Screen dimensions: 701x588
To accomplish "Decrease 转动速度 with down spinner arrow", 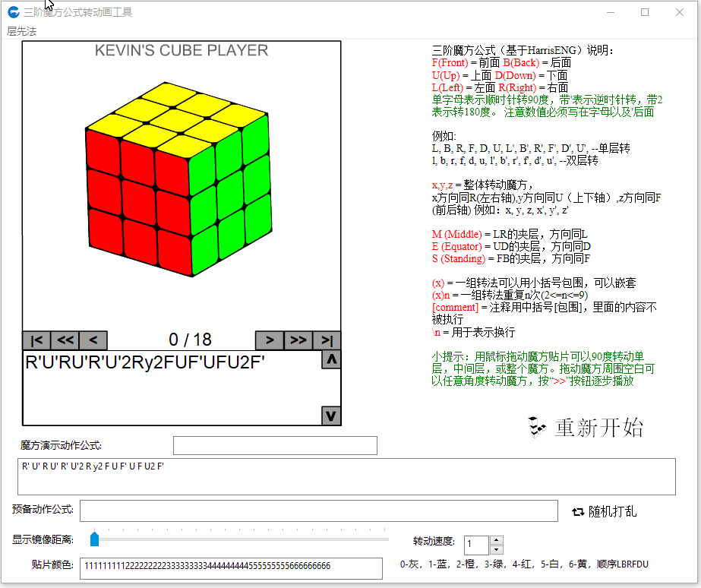I will 496,550.
